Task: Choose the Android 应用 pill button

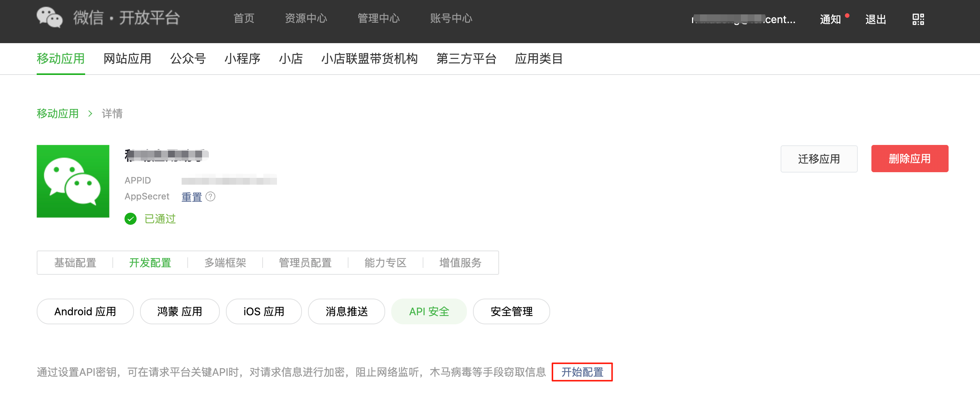Action: tap(85, 311)
